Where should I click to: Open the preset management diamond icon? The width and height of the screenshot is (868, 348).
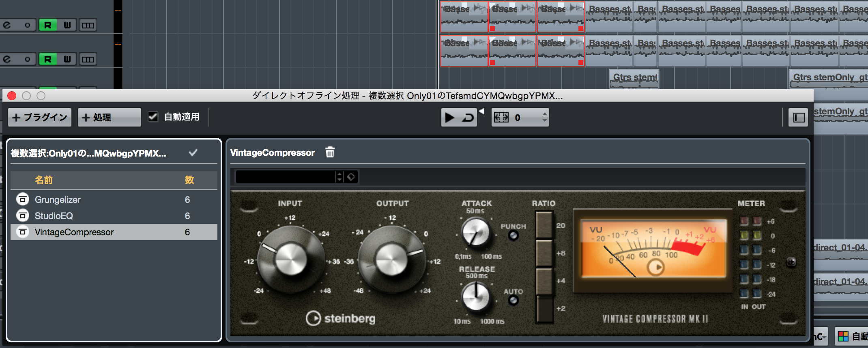pos(351,177)
